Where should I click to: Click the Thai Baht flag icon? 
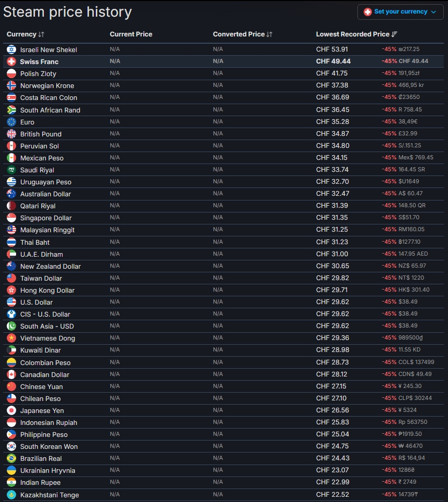(x=11, y=242)
